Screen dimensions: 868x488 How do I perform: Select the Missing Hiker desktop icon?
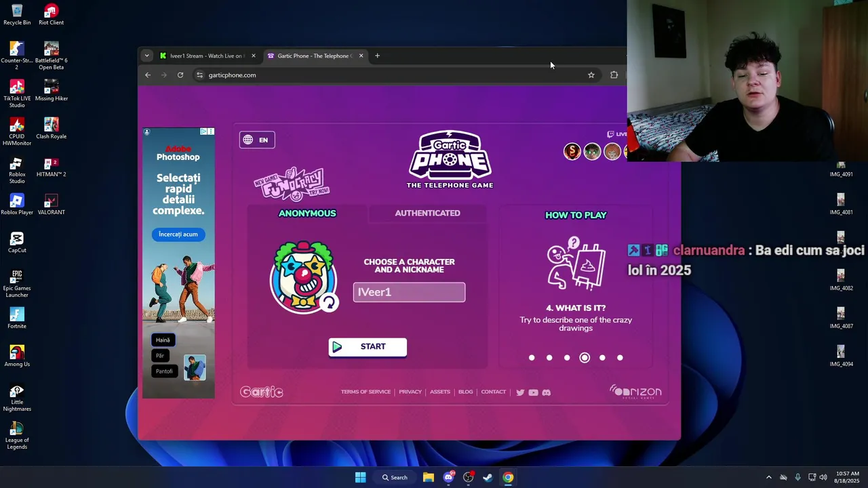click(x=51, y=91)
